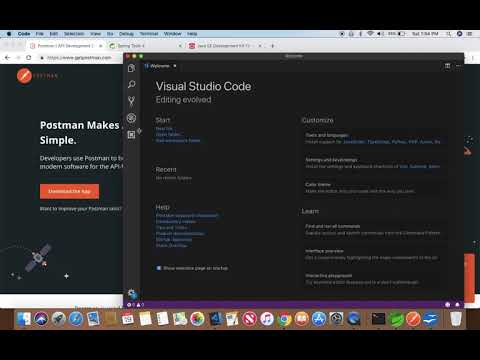Open the Source Control view in VS Code
480x360 pixels.
pyautogui.click(x=131, y=101)
